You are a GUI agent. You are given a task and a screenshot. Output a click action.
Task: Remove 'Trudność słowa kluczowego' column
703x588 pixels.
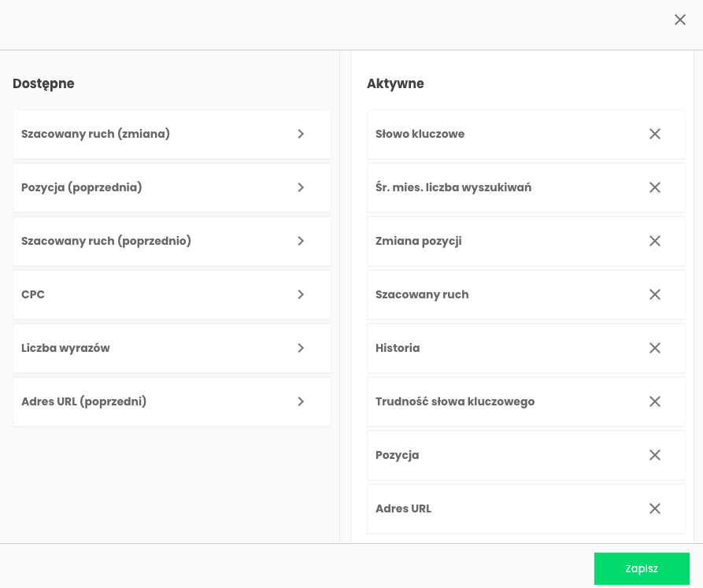pyautogui.click(x=654, y=401)
